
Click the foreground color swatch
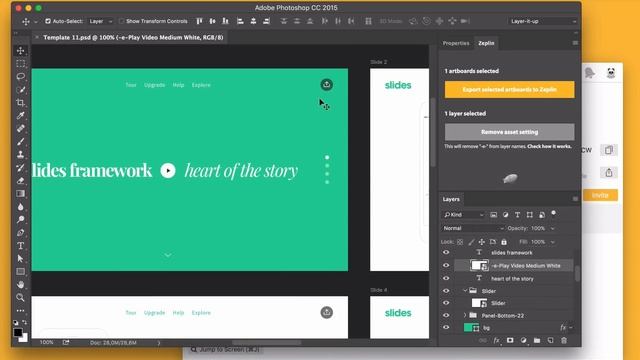tap(18, 332)
